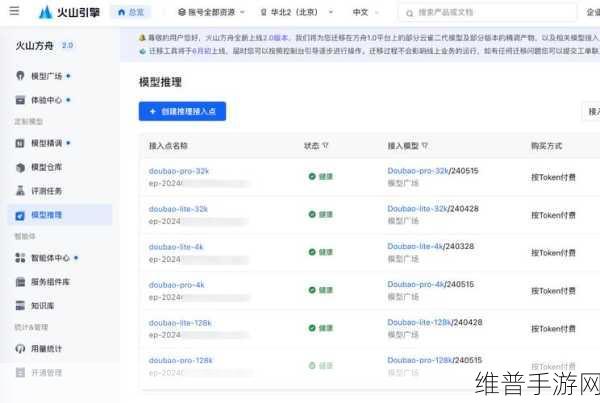Click the search magnifier icon
600x403 pixels.
pyautogui.click(x=409, y=13)
